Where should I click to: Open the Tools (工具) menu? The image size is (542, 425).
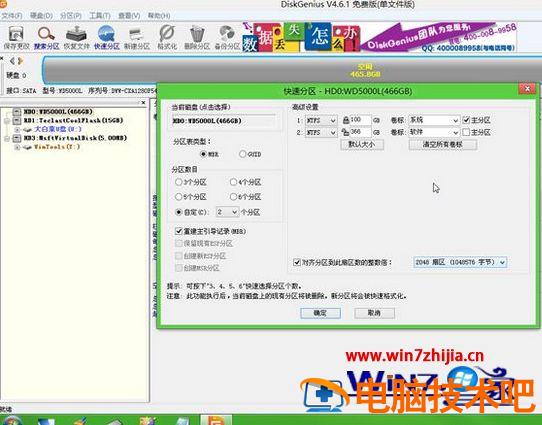[x=100, y=16]
